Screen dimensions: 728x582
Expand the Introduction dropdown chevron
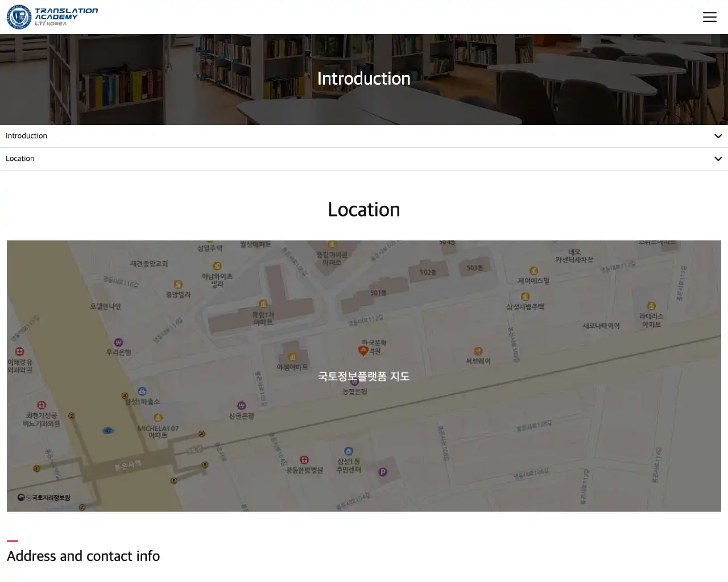click(718, 136)
